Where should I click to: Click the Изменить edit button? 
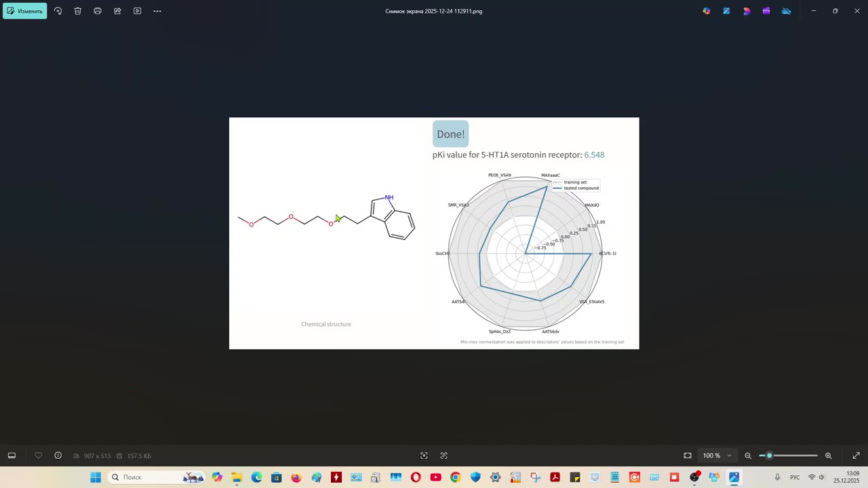25,11
